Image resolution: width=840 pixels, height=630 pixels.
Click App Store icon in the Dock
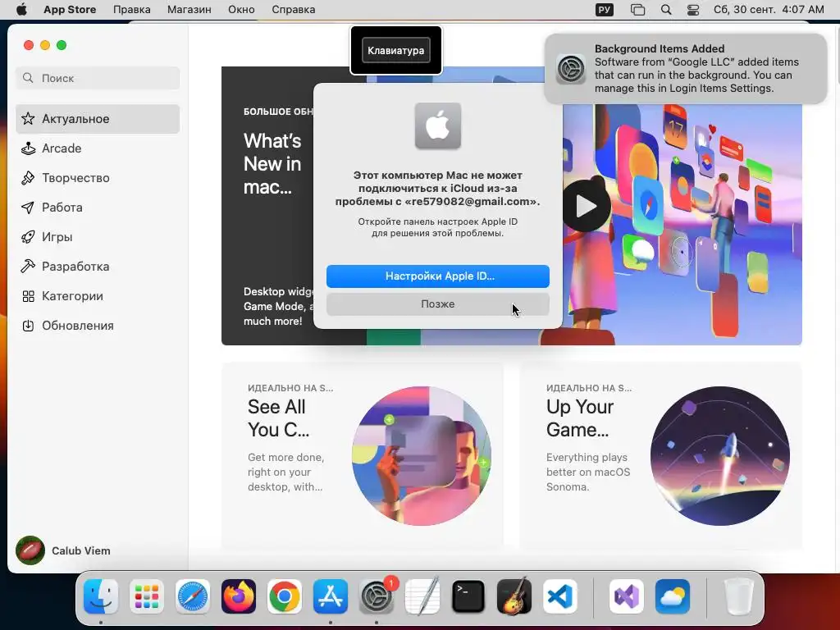(x=331, y=596)
